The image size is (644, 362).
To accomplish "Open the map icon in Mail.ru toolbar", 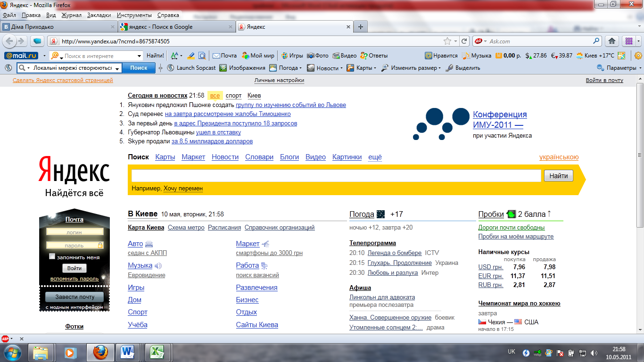I will 621,56.
